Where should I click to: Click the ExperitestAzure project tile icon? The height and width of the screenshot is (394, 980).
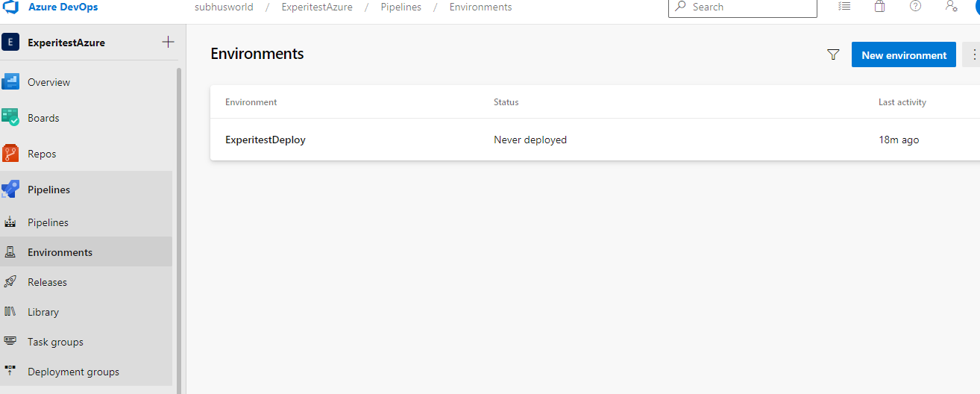[x=10, y=43]
